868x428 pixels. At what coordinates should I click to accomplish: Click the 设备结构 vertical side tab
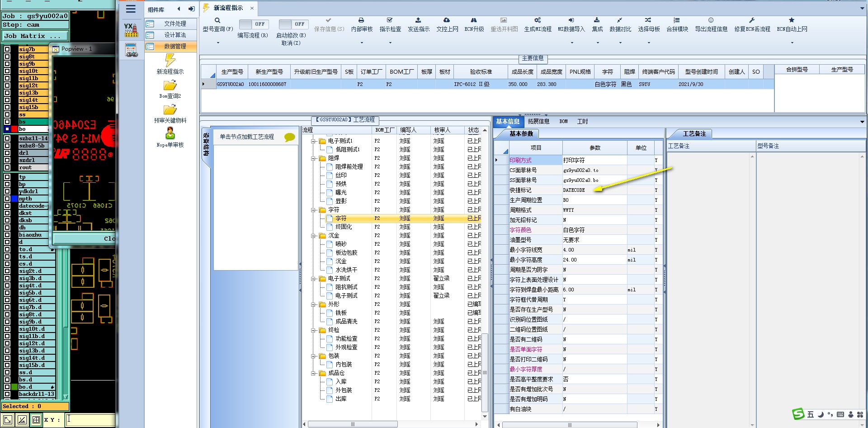(x=206, y=144)
